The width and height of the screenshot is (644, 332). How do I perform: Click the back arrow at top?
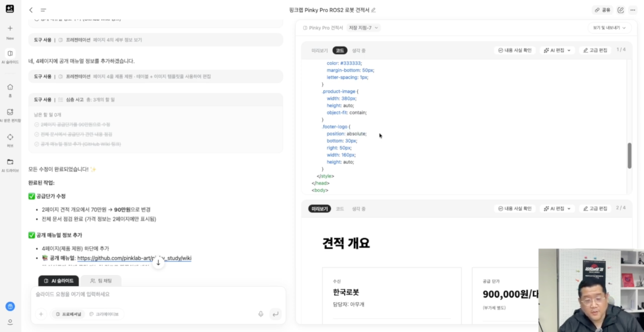tap(31, 10)
